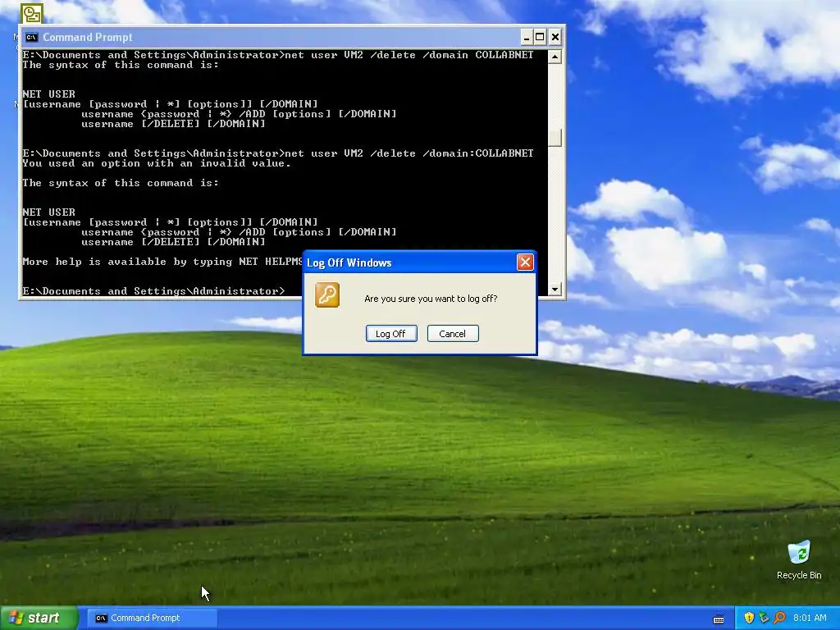Click the empty prompt on the last console line
The height and width of the screenshot is (630, 840).
(153, 291)
